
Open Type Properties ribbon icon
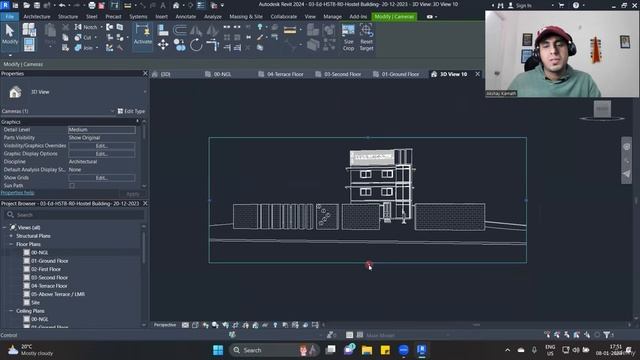tap(29, 29)
